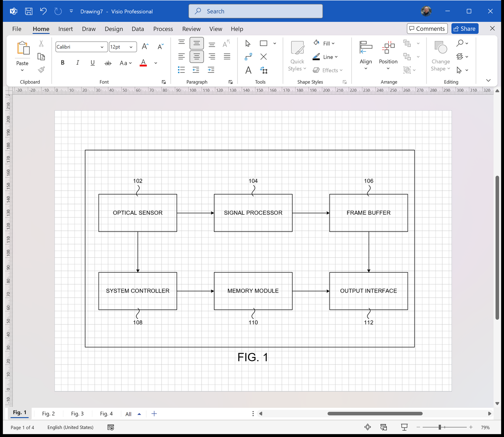Toggle Bold formatting

(x=63, y=63)
